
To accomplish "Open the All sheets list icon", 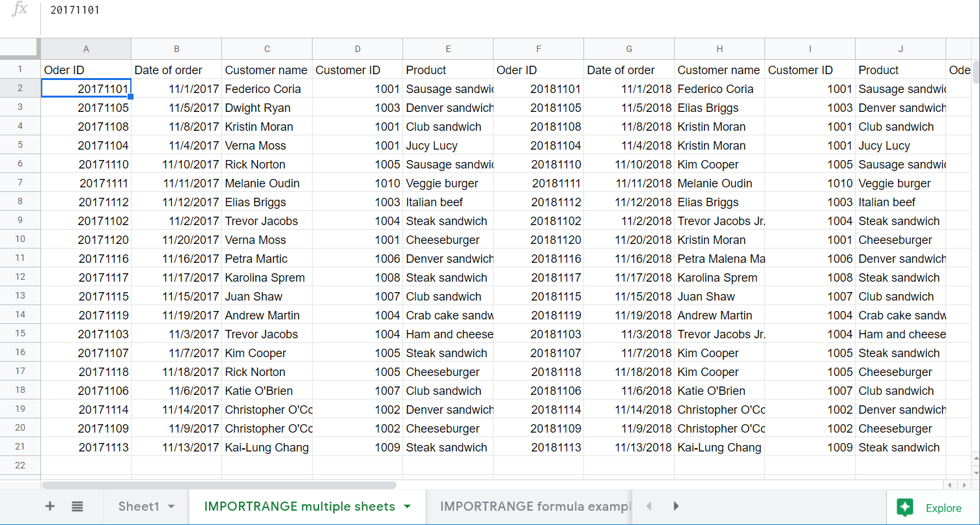I will pos(77,507).
